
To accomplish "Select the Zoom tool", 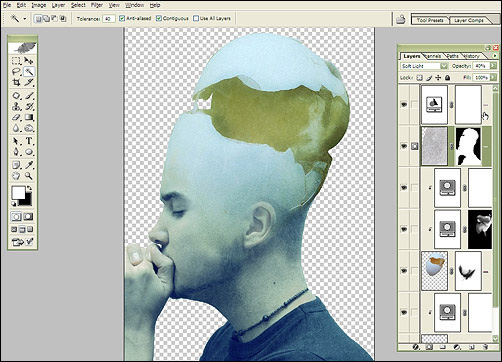I will (x=29, y=176).
